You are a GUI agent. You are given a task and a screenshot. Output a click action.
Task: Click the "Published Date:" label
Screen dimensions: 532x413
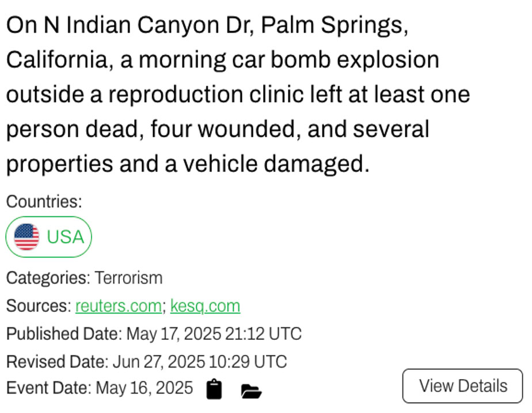pos(64,334)
